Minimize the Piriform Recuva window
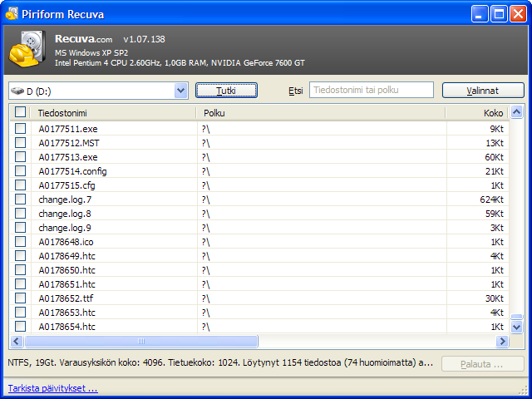532x399 pixels. click(x=480, y=14)
